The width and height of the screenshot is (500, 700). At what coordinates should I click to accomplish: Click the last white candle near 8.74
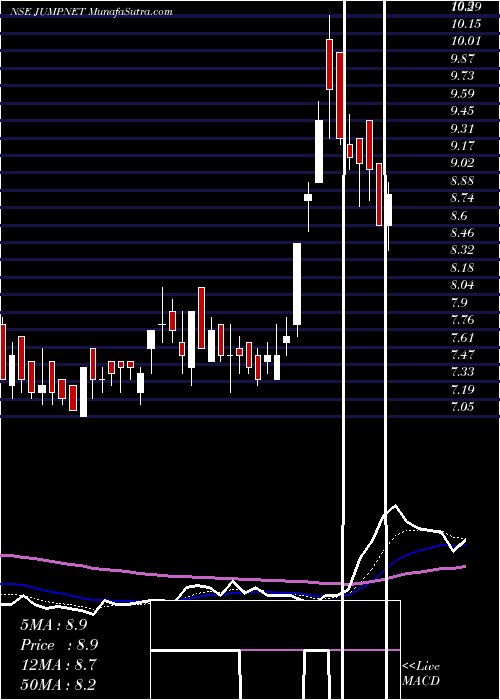tap(388, 210)
